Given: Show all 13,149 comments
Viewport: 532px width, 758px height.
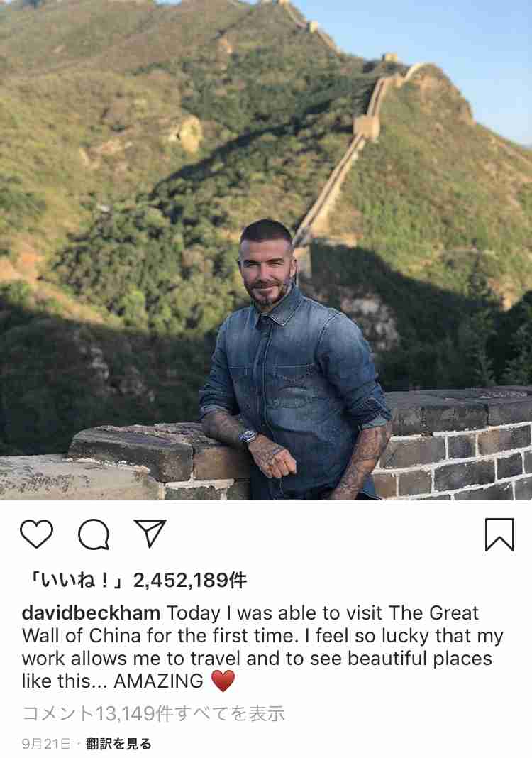Looking at the screenshot, I should pyautogui.click(x=153, y=713).
